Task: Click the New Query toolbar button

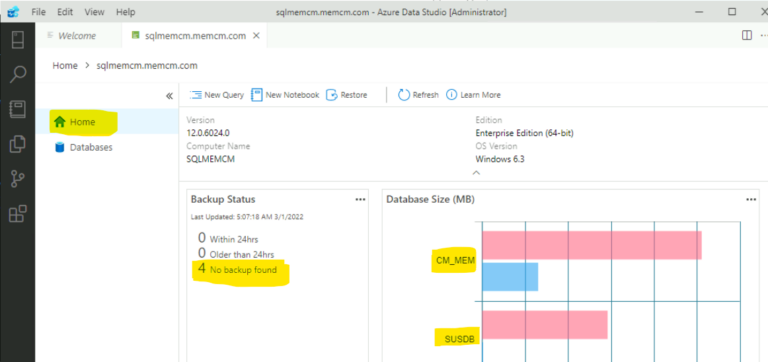Action: tap(217, 95)
